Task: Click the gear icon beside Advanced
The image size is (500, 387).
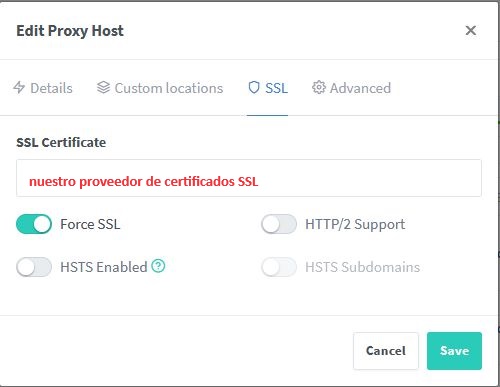Action: point(319,88)
